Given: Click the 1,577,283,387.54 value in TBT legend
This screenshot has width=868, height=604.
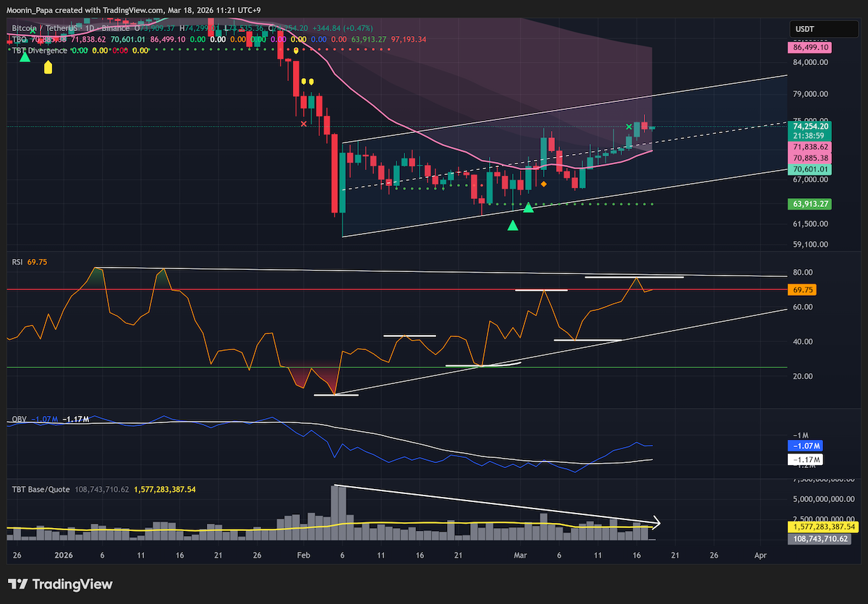Looking at the screenshot, I should point(165,489).
